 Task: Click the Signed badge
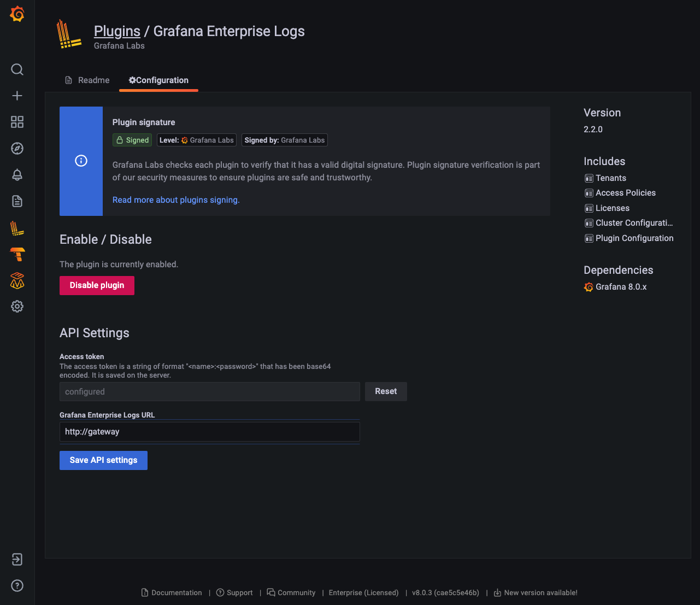132,140
